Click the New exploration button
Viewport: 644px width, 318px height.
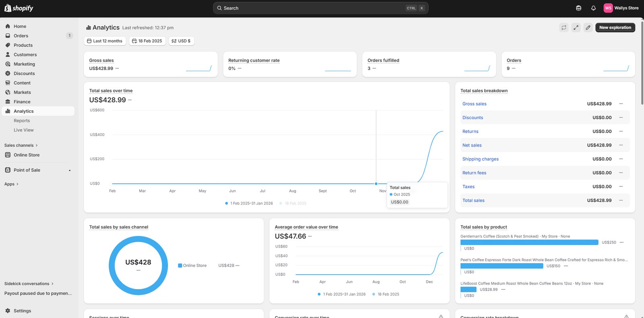(x=615, y=27)
